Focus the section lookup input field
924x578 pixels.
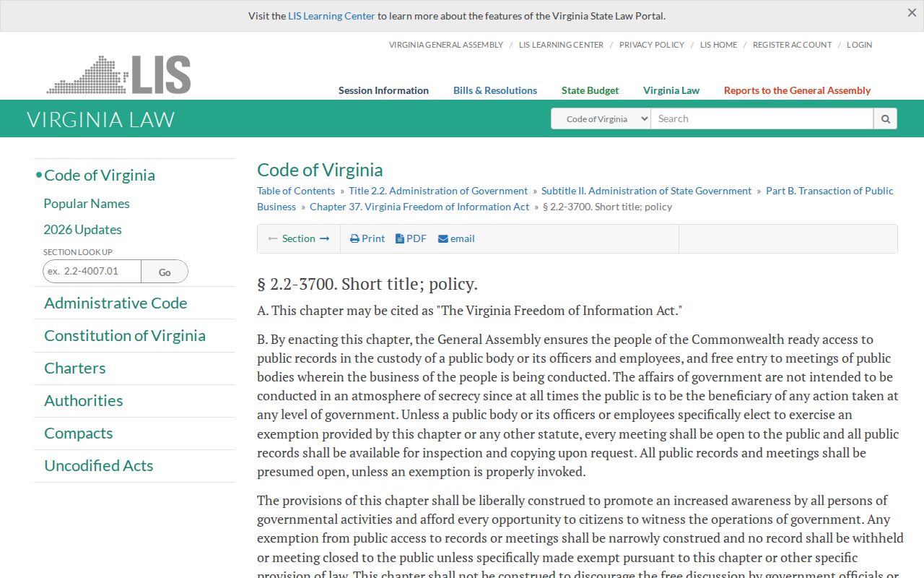click(92, 271)
